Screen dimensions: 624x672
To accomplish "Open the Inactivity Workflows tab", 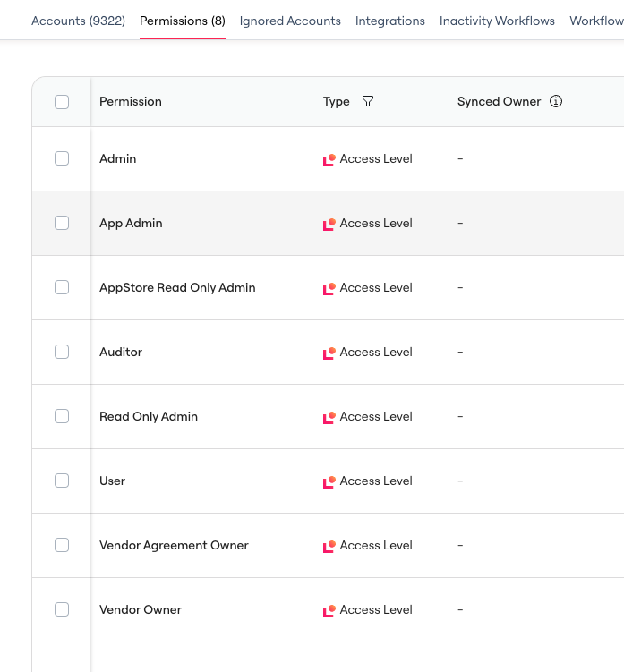I will coord(497,21).
